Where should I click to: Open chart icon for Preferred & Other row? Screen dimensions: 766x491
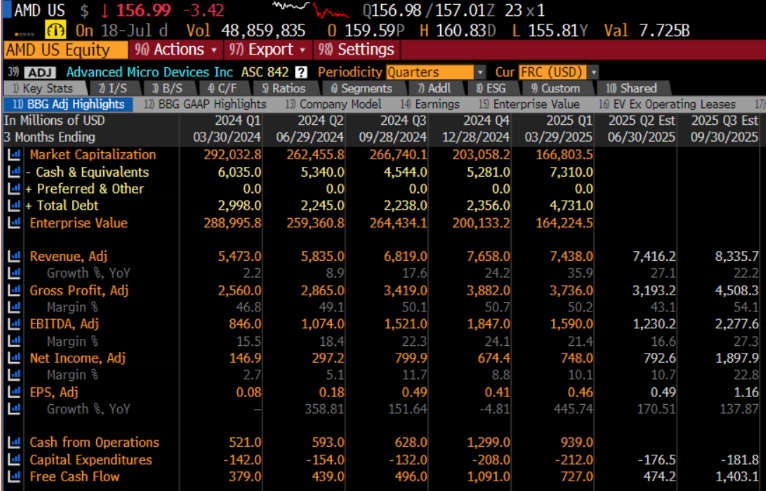(14, 189)
